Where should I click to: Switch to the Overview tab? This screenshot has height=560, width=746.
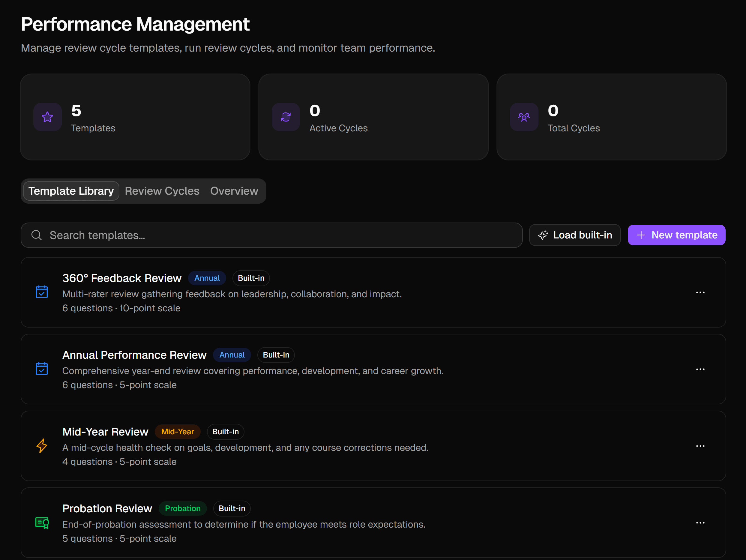pyautogui.click(x=234, y=191)
